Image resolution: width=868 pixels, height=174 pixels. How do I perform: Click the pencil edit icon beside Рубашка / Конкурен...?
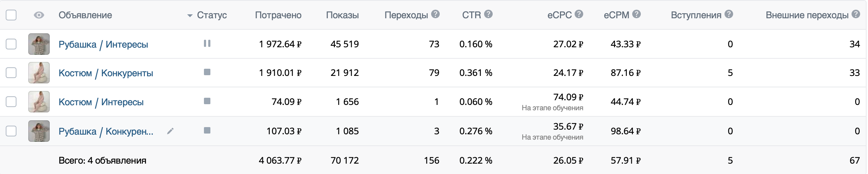pos(170,131)
